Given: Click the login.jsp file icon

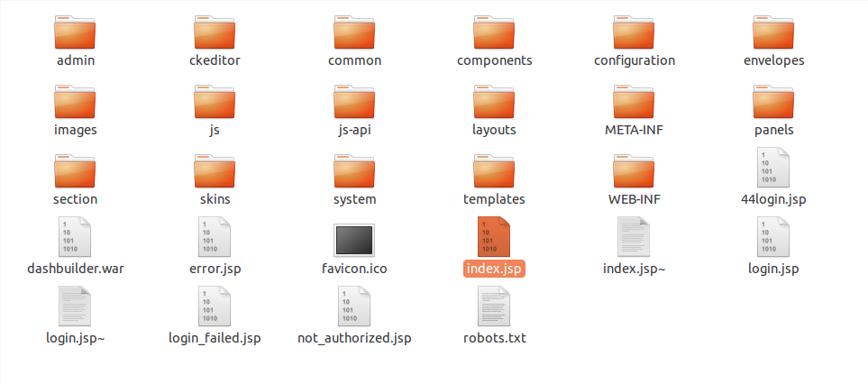Looking at the screenshot, I should click(x=773, y=237).
